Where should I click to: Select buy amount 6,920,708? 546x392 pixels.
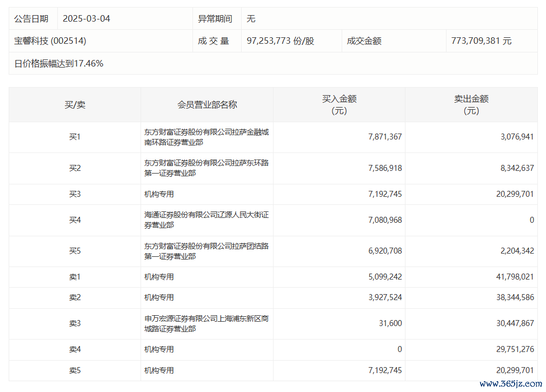point(385,251)
